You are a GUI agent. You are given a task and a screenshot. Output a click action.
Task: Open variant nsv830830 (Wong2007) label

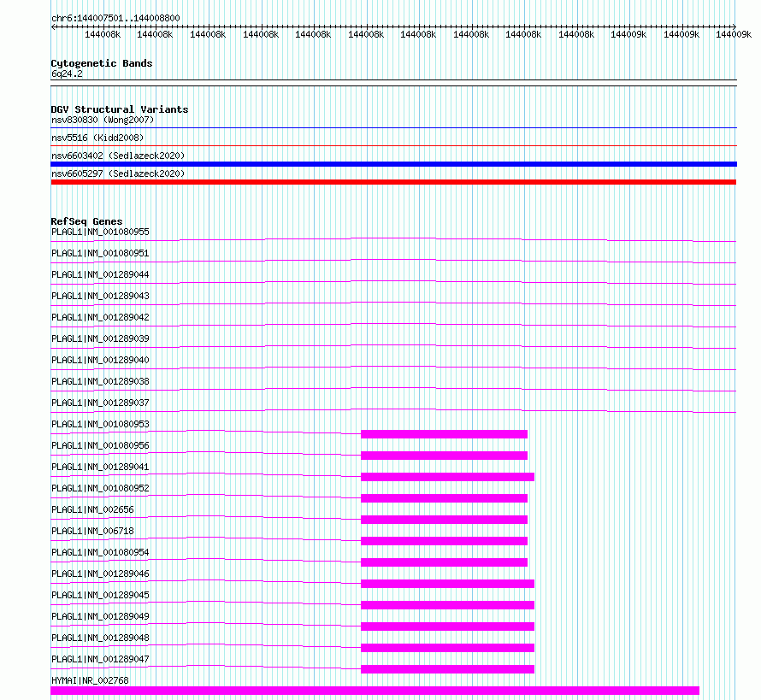103,120
